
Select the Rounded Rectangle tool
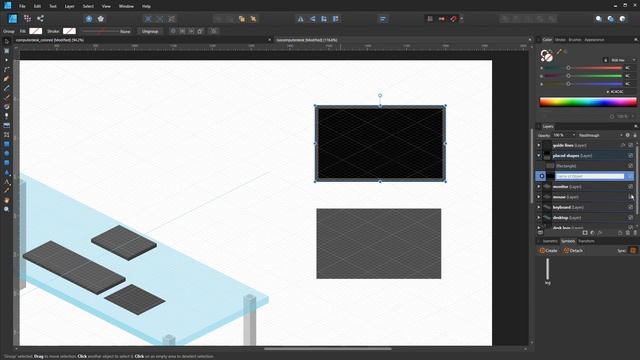(7, 163)
